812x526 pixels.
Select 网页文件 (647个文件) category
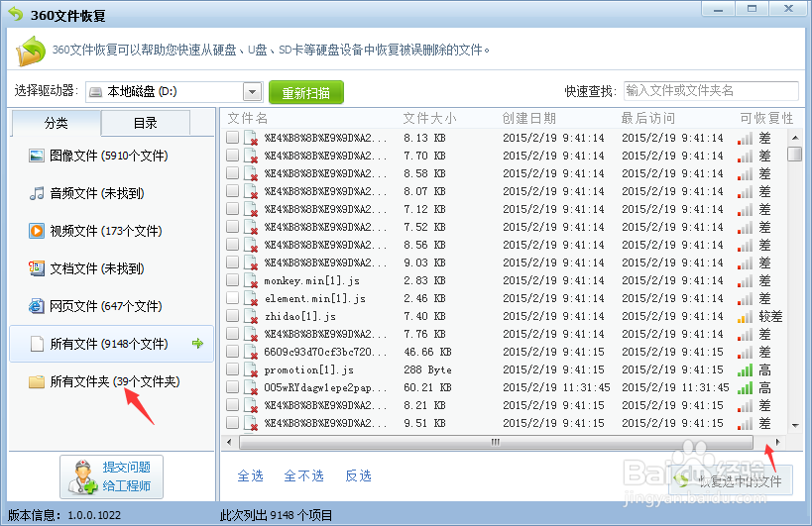point(111,306)
